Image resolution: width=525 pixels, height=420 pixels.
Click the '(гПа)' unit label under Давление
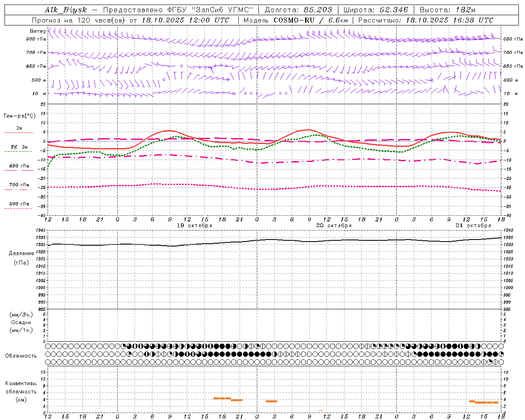[21, 262]
